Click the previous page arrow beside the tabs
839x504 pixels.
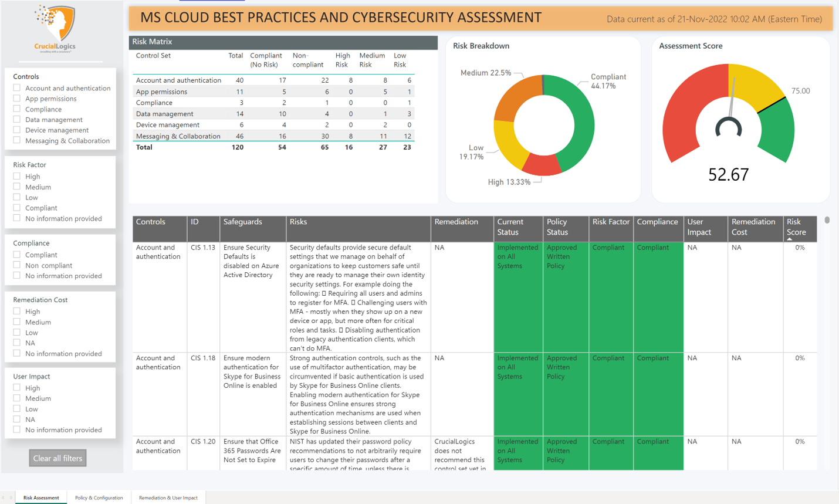click(x=3, y=497)
